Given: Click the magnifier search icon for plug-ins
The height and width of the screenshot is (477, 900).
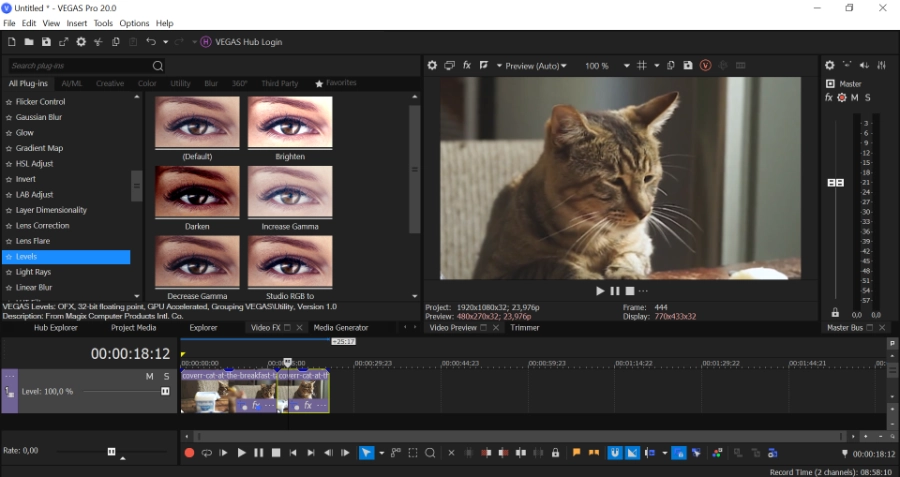Looking at the screenshot, I should 158,65.
